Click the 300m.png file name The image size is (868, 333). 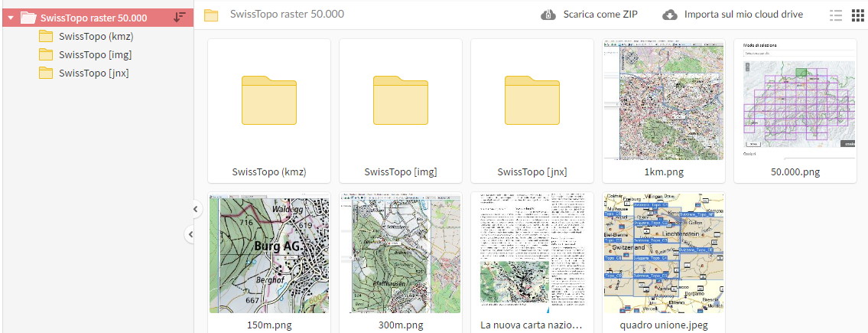401,325
